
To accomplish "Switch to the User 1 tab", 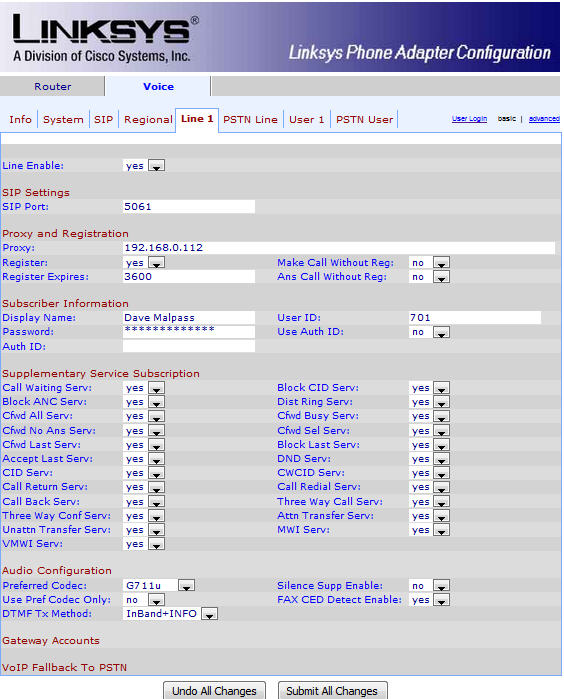I will (307, 119).
